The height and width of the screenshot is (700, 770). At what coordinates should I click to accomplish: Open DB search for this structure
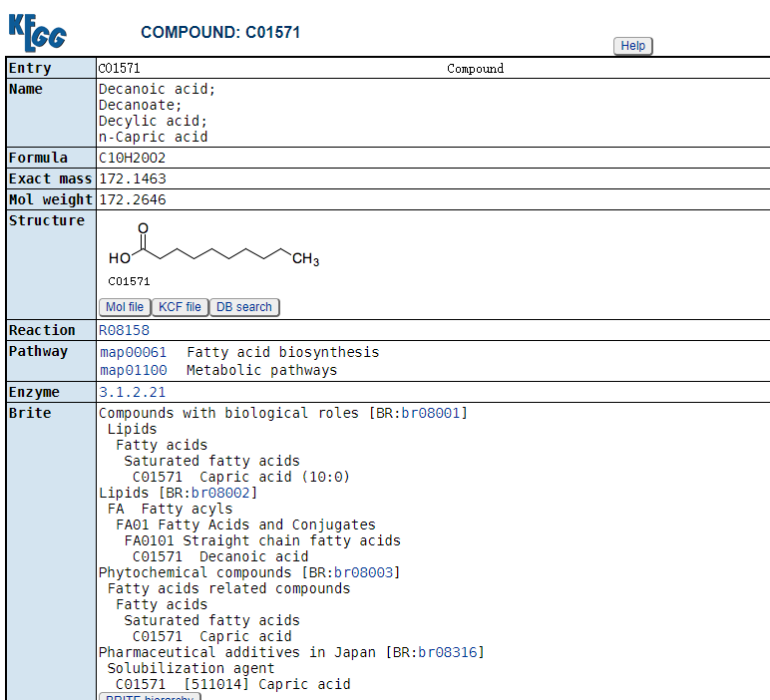pyautogui.click(x=244, y=307)
